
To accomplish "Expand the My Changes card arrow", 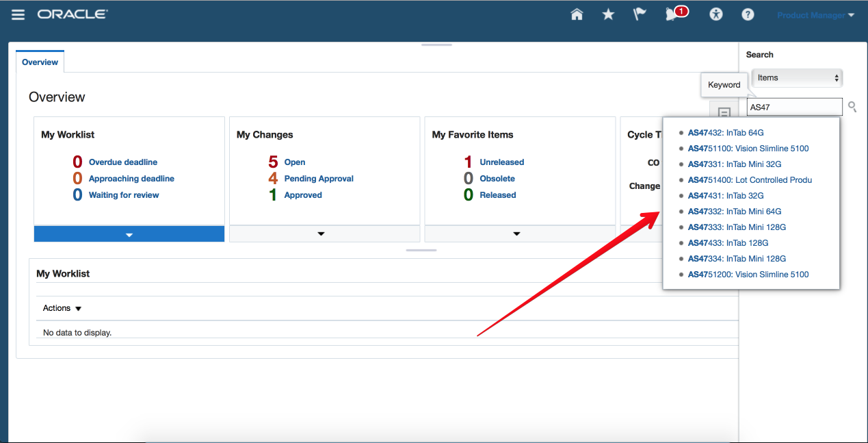I will [321, 233].
